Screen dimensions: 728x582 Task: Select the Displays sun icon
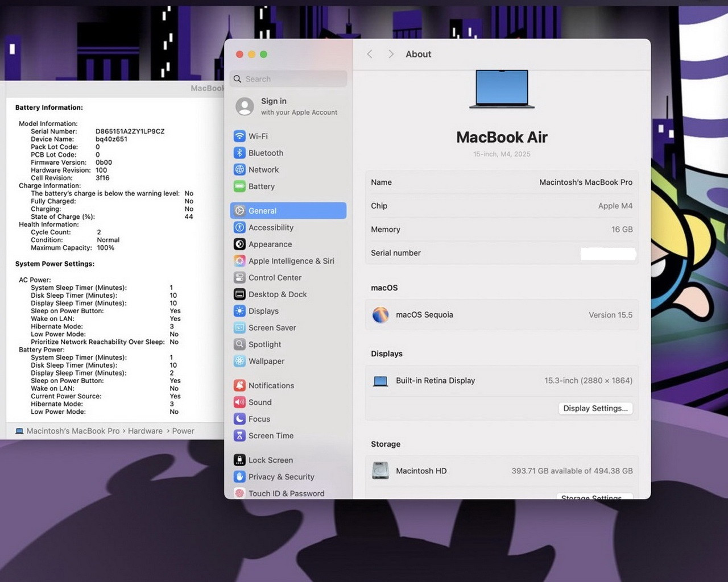click(239, 311)
